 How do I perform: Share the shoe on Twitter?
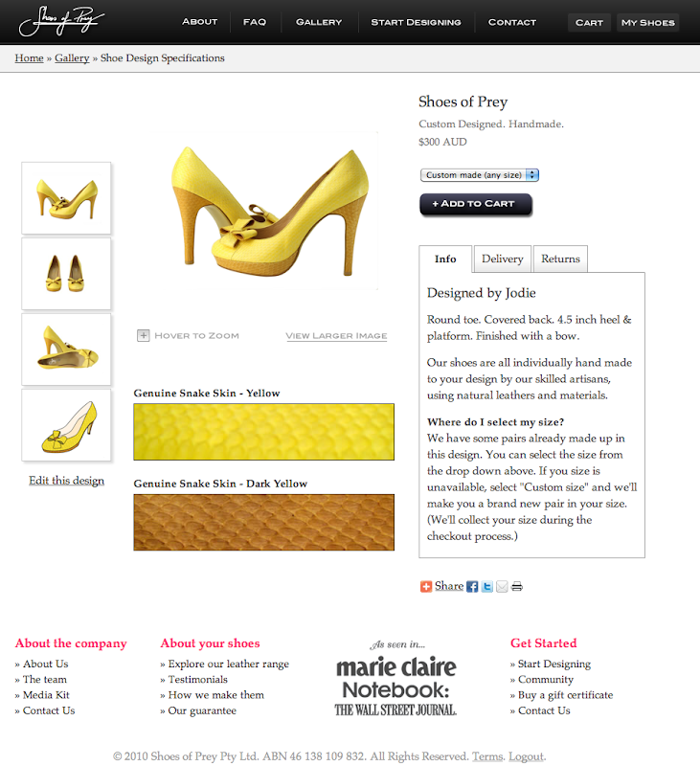point(487,587)
